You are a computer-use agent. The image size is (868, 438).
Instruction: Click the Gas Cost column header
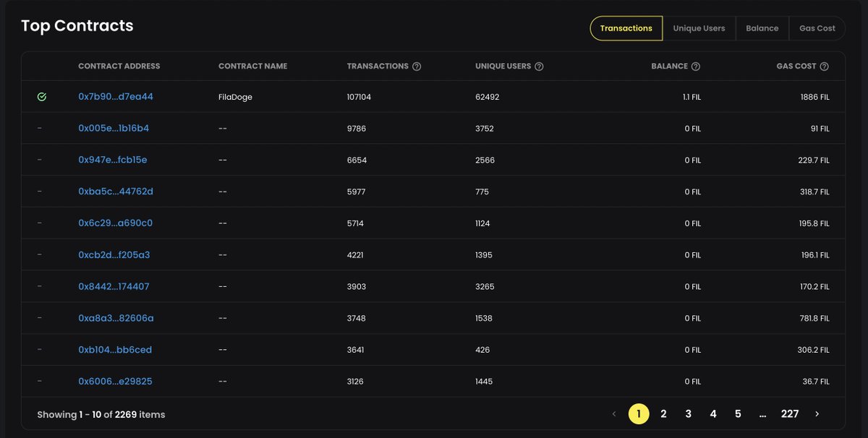[796, 66]
